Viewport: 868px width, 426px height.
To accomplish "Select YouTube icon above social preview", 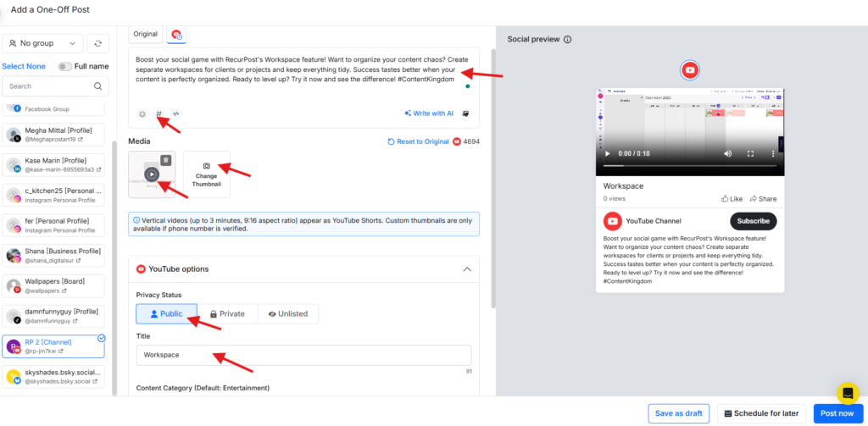I will click(690, 70).
